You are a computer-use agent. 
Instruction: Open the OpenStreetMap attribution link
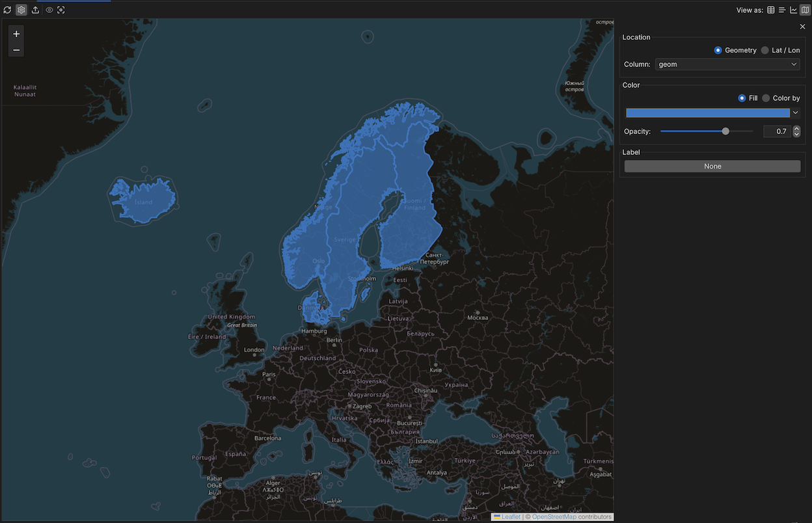point(554,517)
